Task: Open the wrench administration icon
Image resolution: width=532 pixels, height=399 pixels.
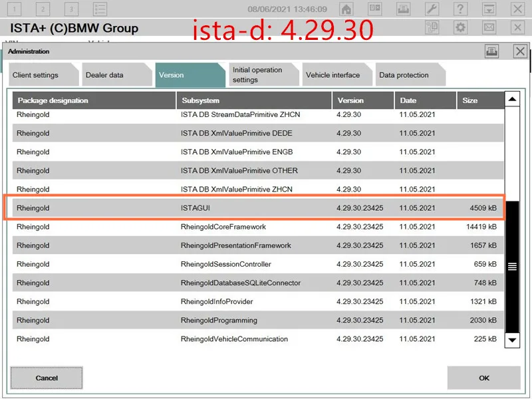Action: 432,9
